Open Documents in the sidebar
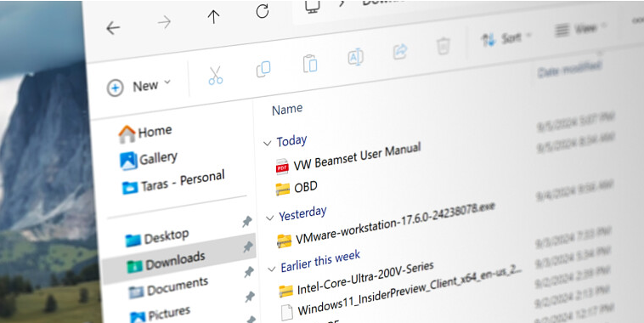644x323 pixels. click(168, 287)
